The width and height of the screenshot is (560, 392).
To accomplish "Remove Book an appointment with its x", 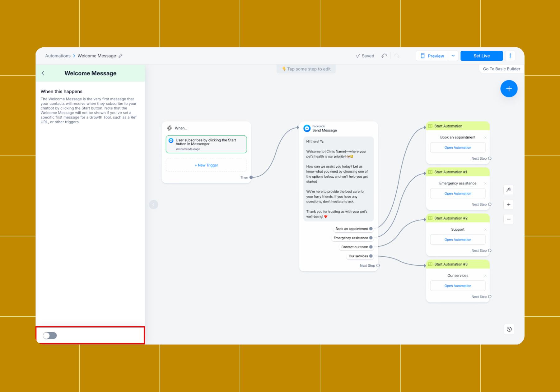I will 485,138.
